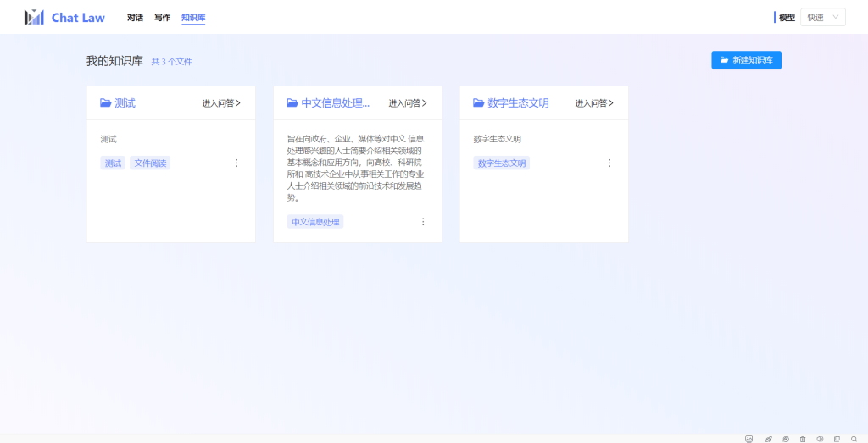Click the search magnifier icon in bottom bar
This screenshot has width=868, height=443.
click(854, 439)
